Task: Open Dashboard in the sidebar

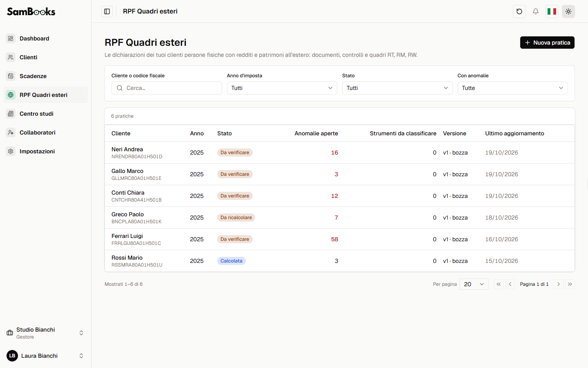Action: click(x=45, y=38)
